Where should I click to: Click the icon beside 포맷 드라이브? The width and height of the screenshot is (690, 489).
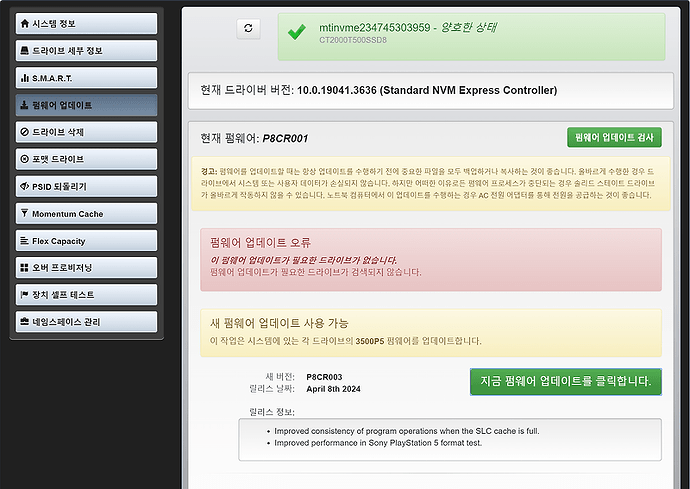coord(25,159)
